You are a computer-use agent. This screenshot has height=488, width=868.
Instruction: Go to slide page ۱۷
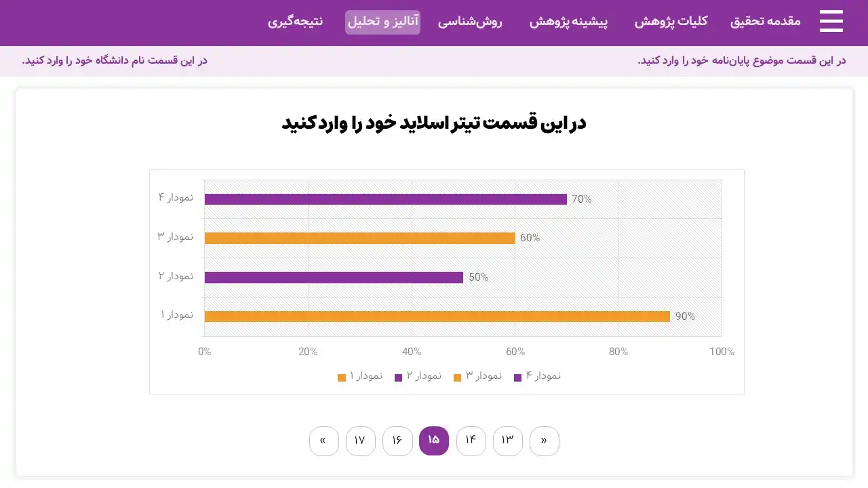[361, 441]
